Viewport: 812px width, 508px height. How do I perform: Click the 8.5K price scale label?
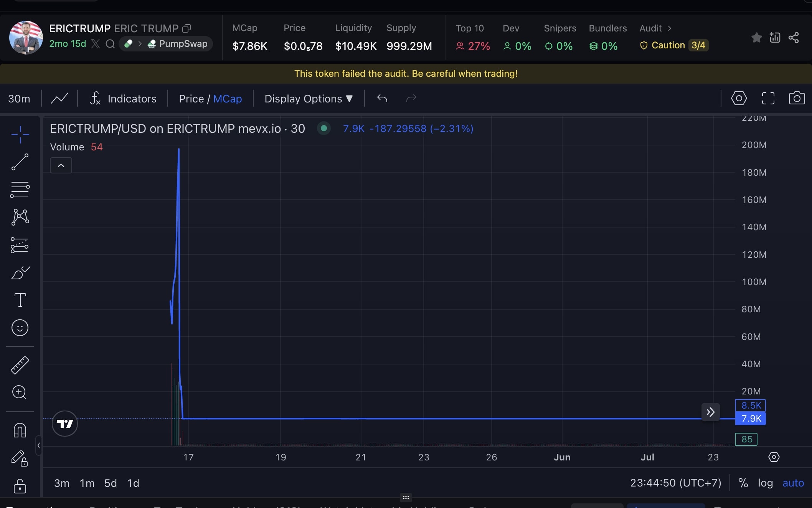coord(751,406)
